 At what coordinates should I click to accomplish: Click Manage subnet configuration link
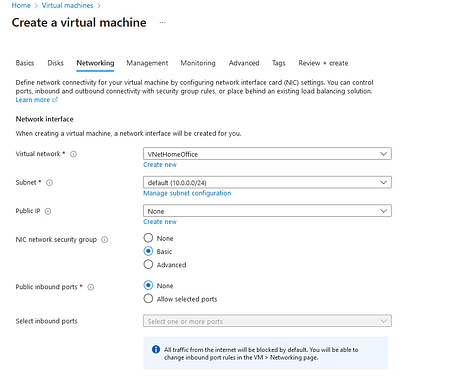coord(187,193)
